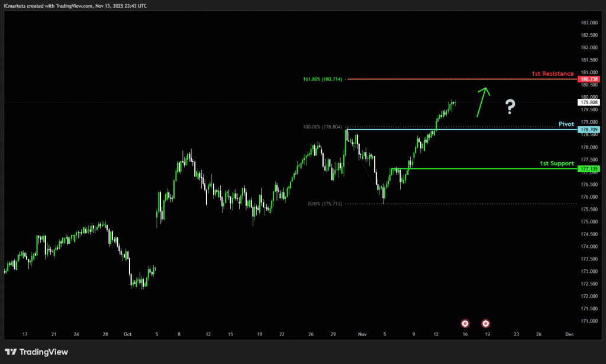Click the 100.00% (178.804) Fibonacci label
The height and width of the screenshot is (364, 606).
pos(323,127)
